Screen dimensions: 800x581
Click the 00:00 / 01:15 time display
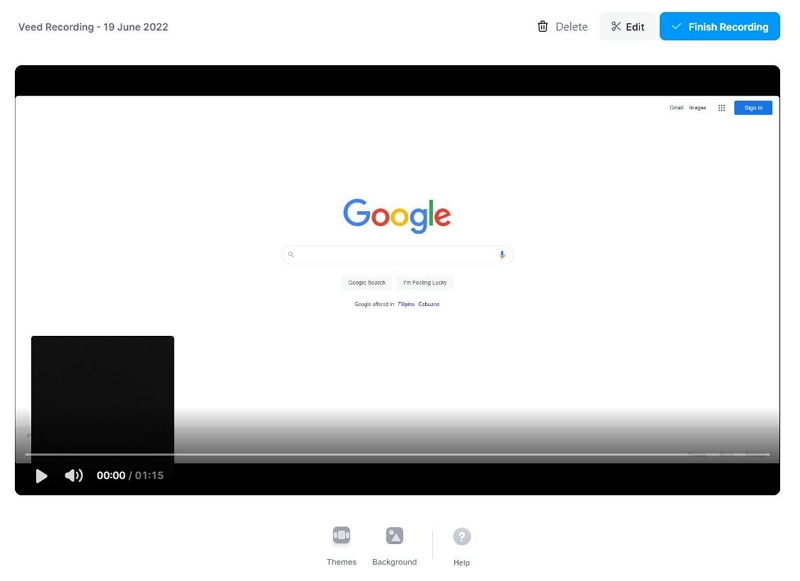coord(130,475)
